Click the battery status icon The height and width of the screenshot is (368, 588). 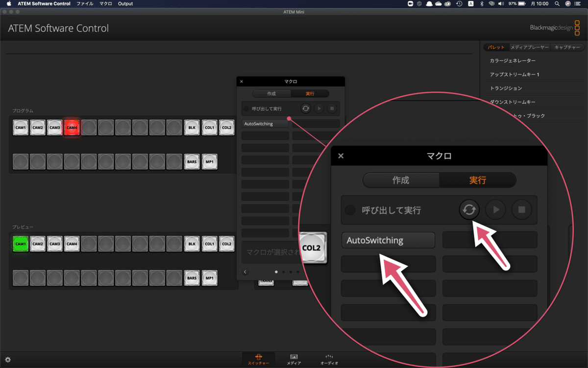[x=523, y=3]
